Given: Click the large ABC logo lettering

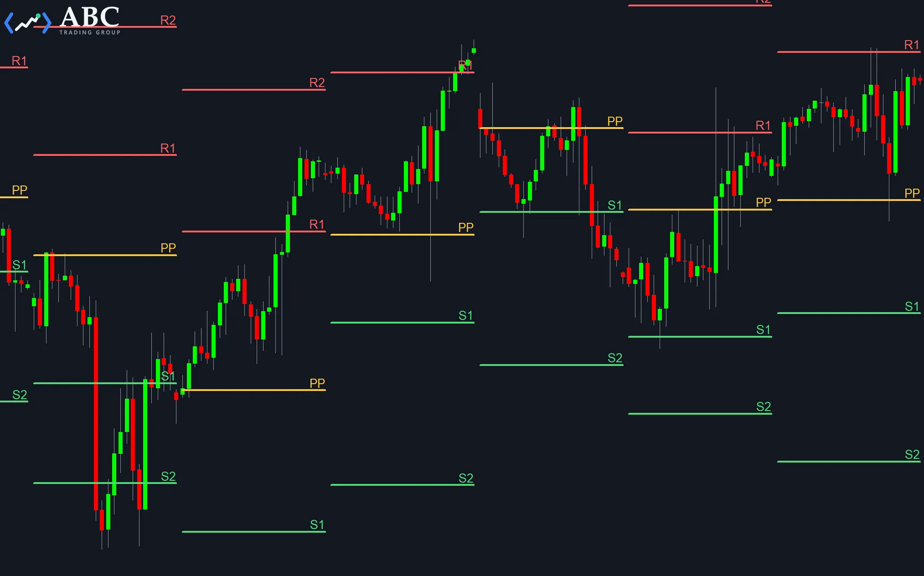Looking at the screenshot, I should point(90,17).
